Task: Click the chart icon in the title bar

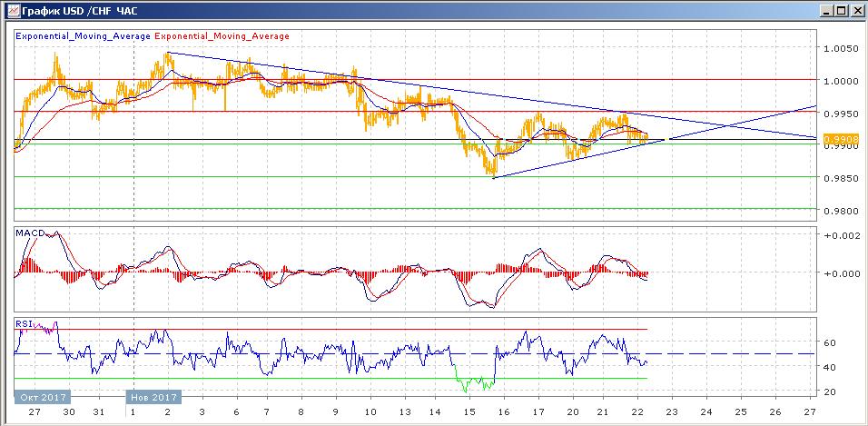Action: (x=9, y=10)
